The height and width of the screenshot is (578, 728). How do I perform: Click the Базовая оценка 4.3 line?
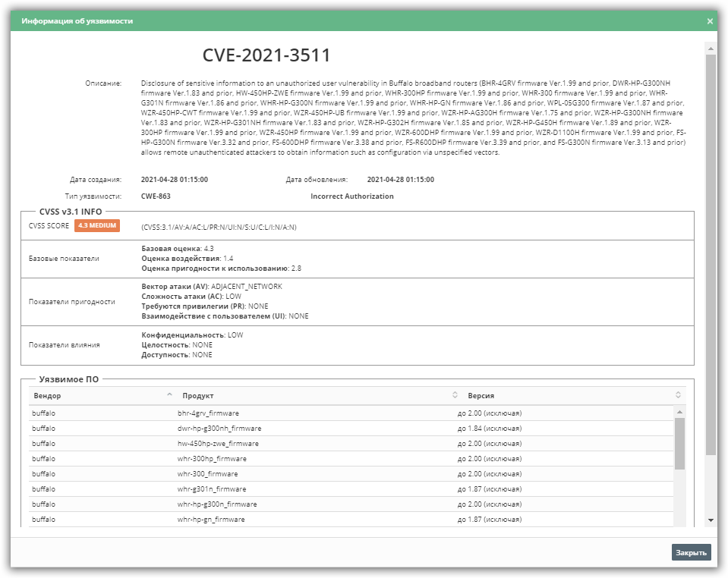tap(178, 249)
